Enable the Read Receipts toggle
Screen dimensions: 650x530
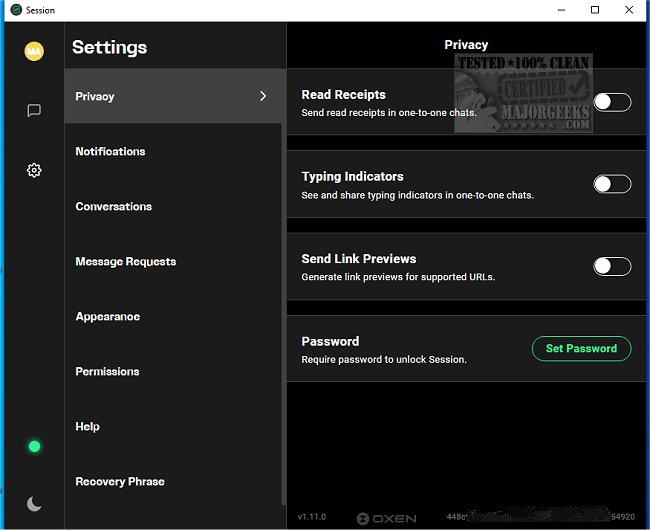(612, 102)
